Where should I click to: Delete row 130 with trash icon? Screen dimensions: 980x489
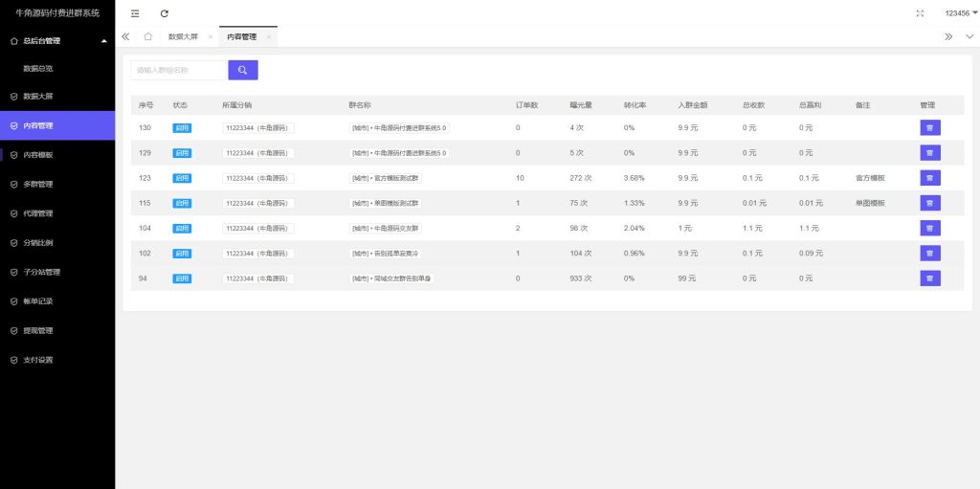(930, 127)
